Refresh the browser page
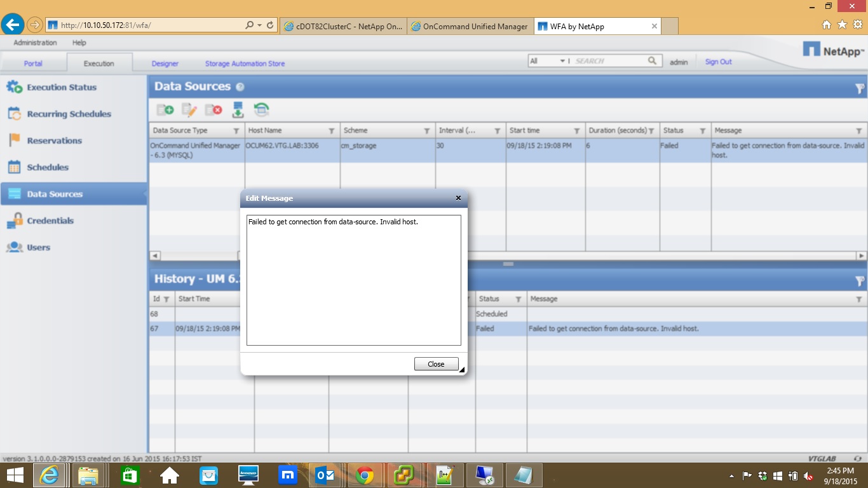Viewport: 868px width, 488px height. click(270, 25)
